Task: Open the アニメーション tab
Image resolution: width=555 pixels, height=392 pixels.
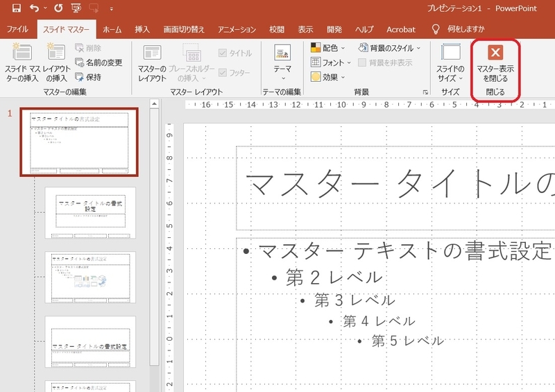Action: (x=237, y=30)
